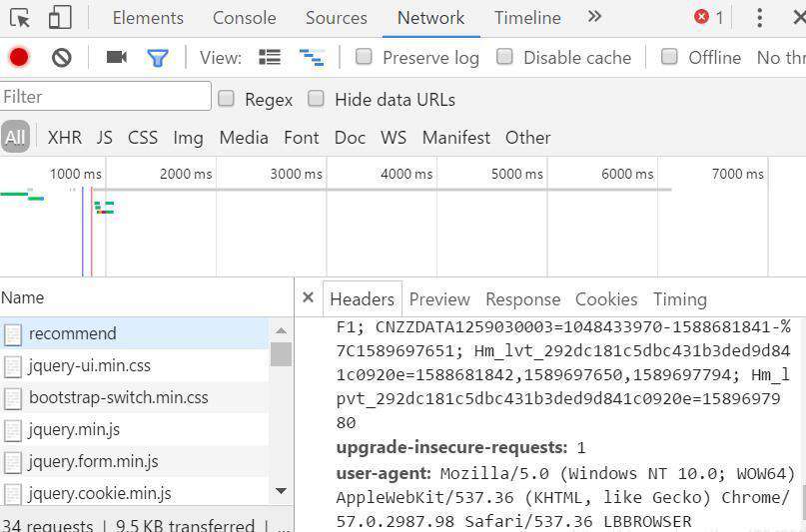Viewport: 806px width, 532px height.
Task: Toggle the waterfall overview view icon
Action: coord(312,58)
